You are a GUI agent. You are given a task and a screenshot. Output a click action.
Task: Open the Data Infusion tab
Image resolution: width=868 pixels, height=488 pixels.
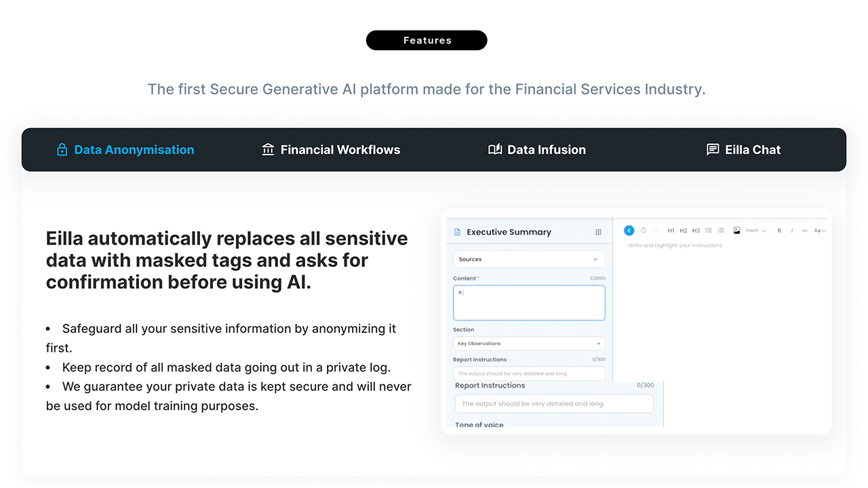tap(537, 150)
